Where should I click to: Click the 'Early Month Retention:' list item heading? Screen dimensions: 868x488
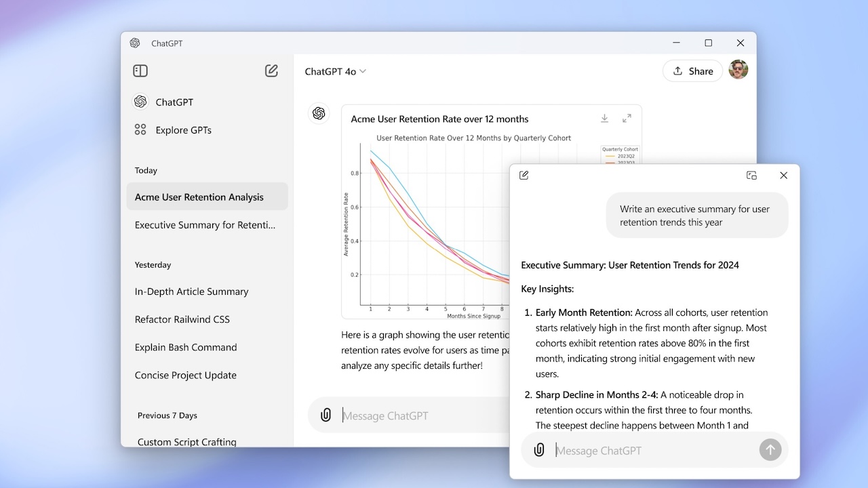[584, 312]
